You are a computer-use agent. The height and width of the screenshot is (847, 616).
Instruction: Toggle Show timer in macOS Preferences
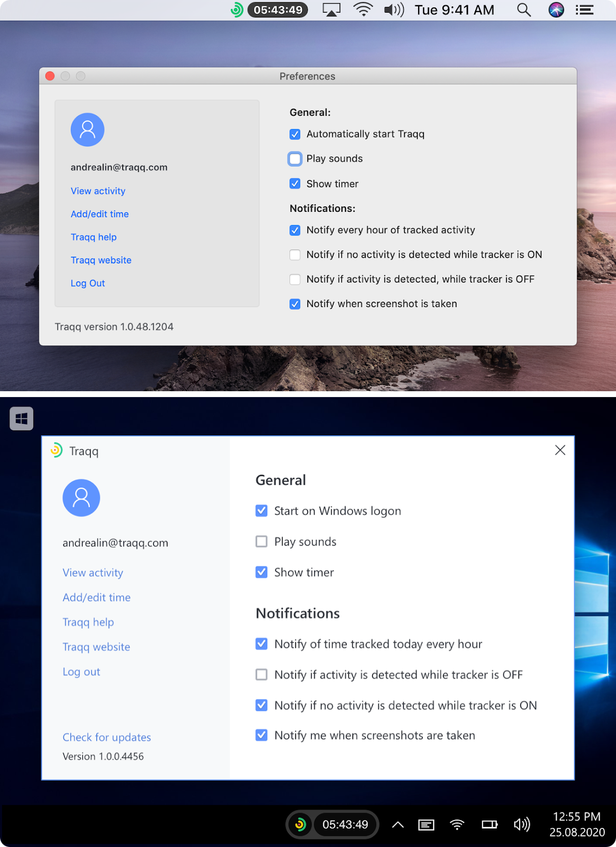295,184
